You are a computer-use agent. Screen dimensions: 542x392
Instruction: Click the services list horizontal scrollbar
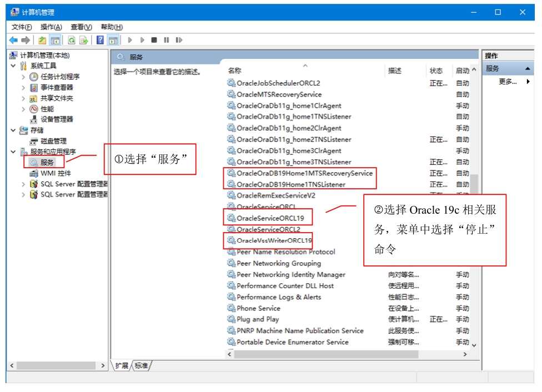(x=326, y=354)
